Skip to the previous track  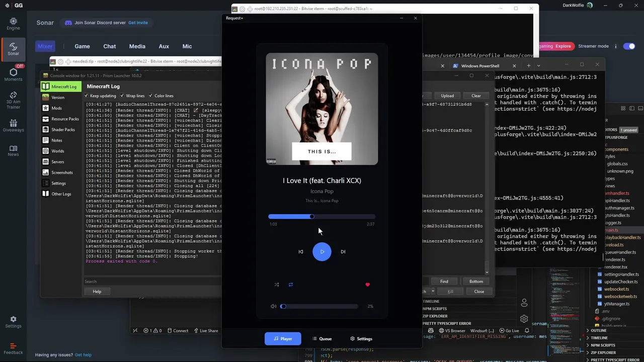(301, 251)
